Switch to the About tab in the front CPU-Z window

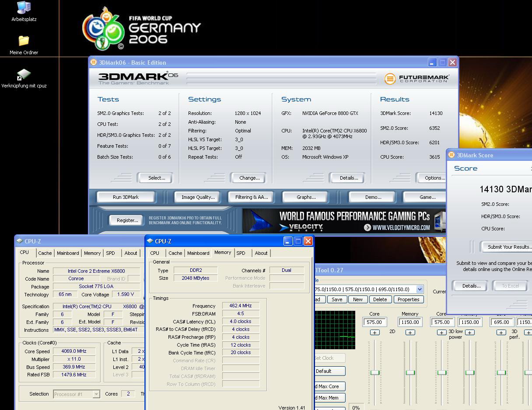tap(261, 253)
